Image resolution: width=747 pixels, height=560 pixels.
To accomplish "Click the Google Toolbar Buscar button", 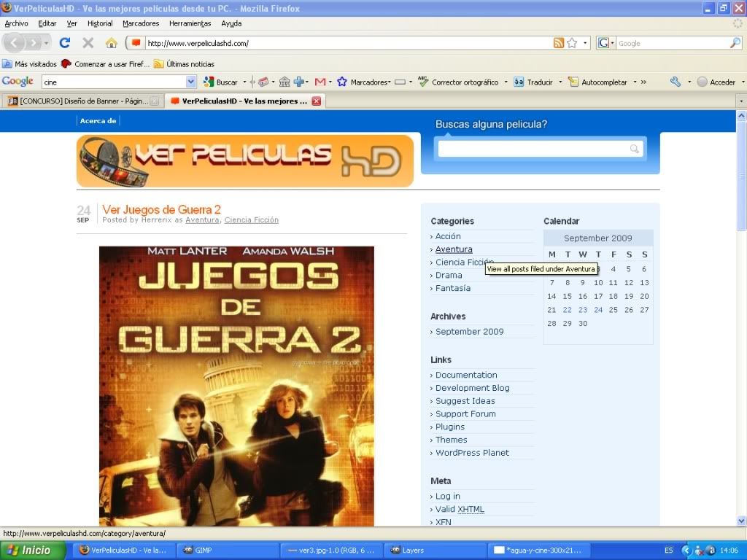I will [220, 82].
